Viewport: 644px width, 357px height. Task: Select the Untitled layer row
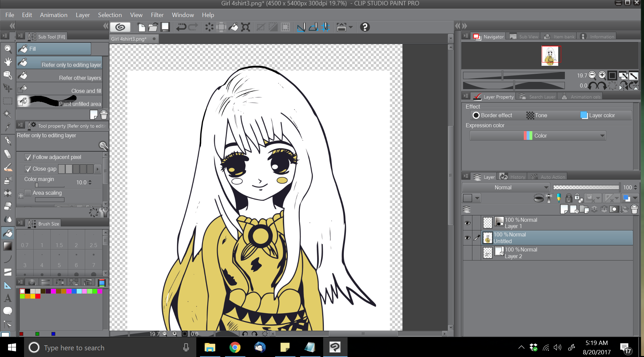coord(558,238)
